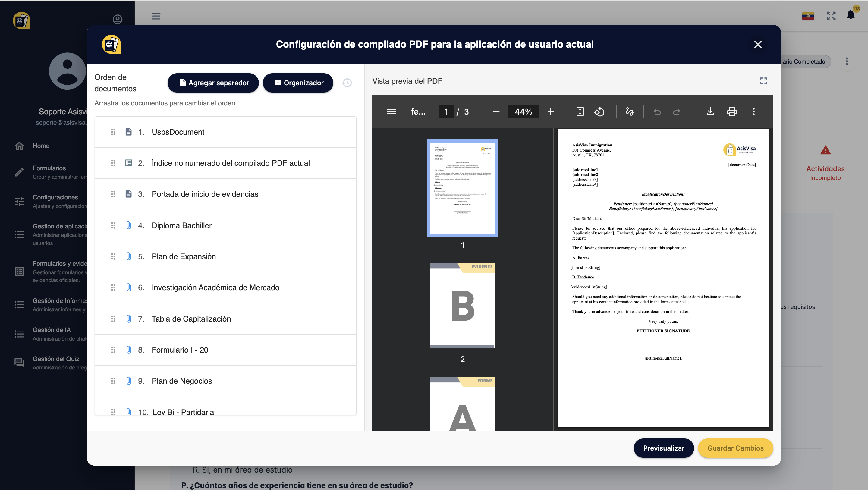
Task: Click the PDF page number input field
Action: [446, 112]
